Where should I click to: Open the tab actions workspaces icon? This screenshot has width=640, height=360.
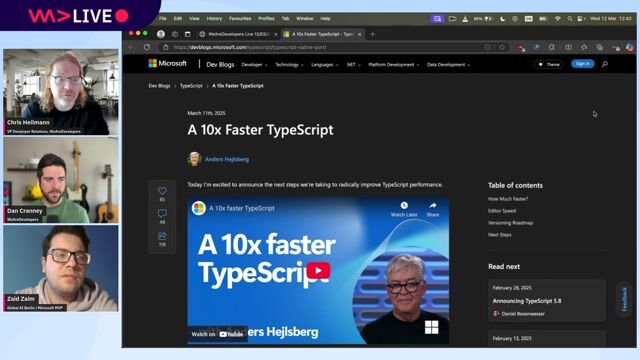pyautogui.click(x=175, y=34)
